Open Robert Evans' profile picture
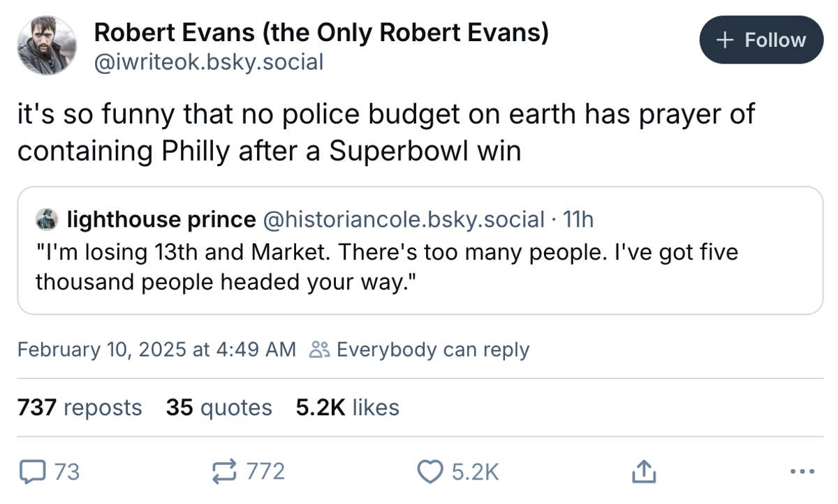The image size is (838, 504). coord(46,42)
